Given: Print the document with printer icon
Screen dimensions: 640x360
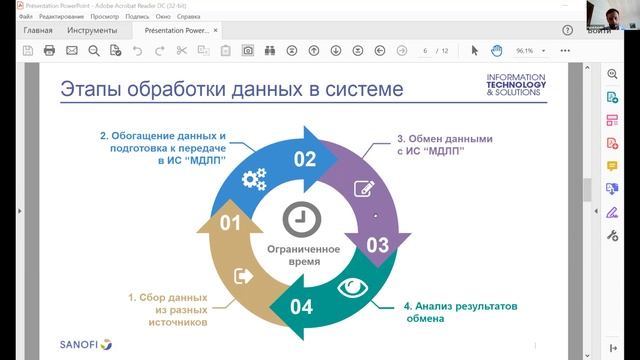Looking at the screenshot, I should click(49, 51).
